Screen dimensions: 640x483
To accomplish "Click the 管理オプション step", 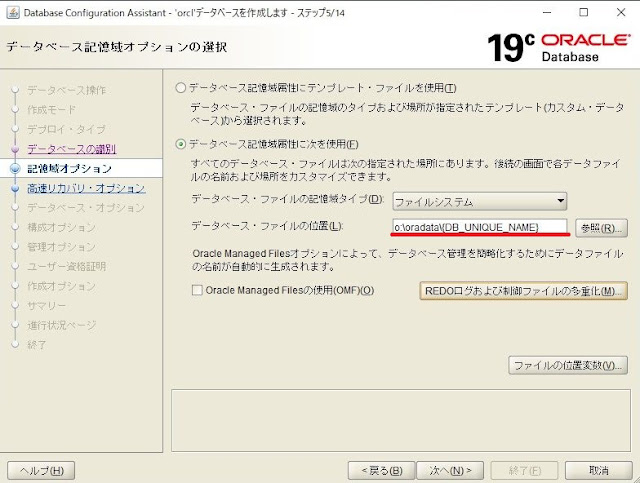I will pyautogui.click(x=61, y=247).
